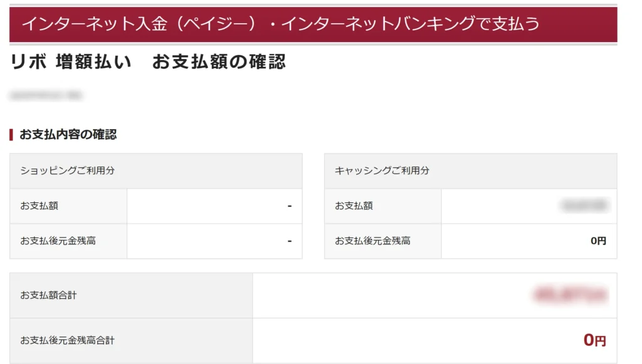
Task: Click the red bar beside お支払内容の確認
Action: 11,134
